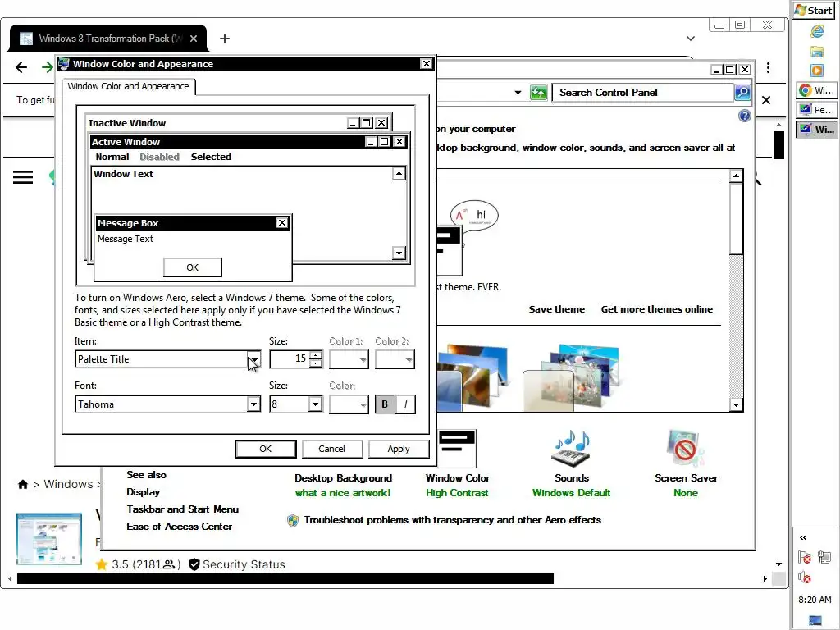Select the Window Color and Appearance tab
This screenshot has width=840, height=630.
click(x=129, y=86)
